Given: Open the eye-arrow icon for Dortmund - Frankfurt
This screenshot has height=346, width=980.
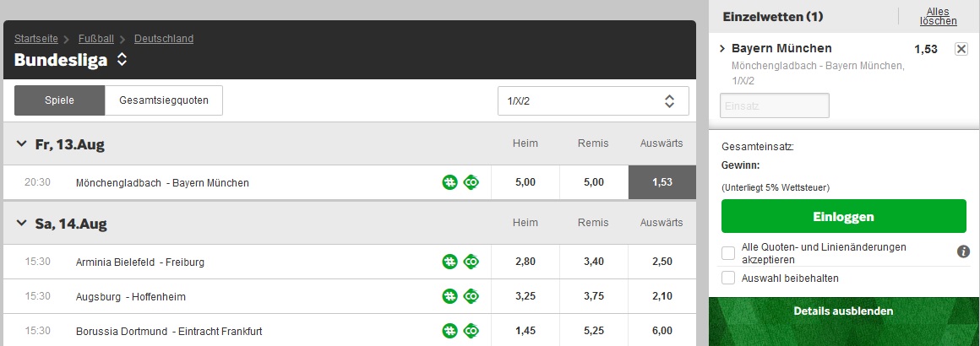Looking at the screenshot, I should click(x=471, y=331).
